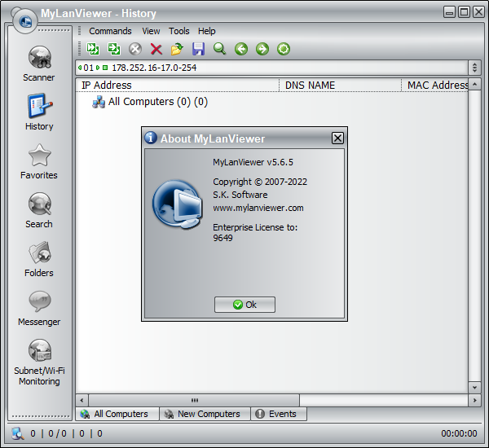Click the S.K. Software text
This screenshot has width=489, height=448.
click(x=240, y=195)
